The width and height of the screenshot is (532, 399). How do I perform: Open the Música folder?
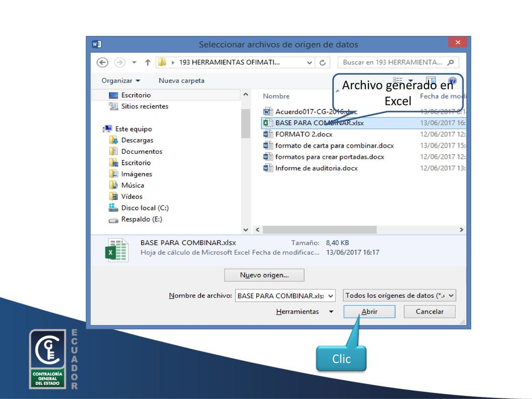tap(132, 185)
